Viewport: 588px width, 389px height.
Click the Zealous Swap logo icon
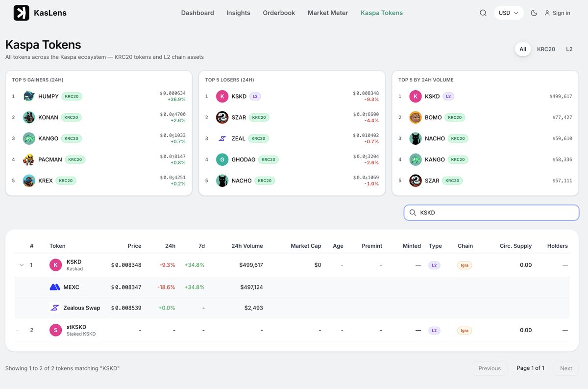[55, 308]
